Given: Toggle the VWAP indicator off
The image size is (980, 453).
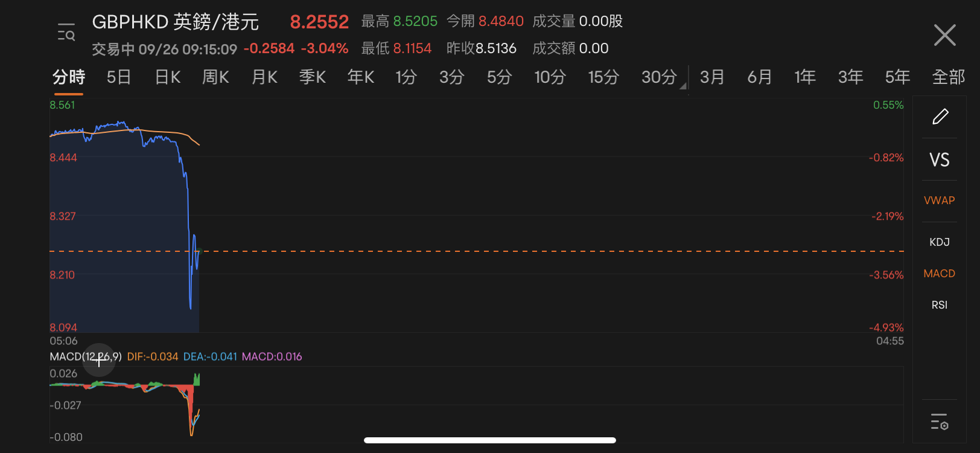Looking at the screenshot, I should (x=940, y=201).
